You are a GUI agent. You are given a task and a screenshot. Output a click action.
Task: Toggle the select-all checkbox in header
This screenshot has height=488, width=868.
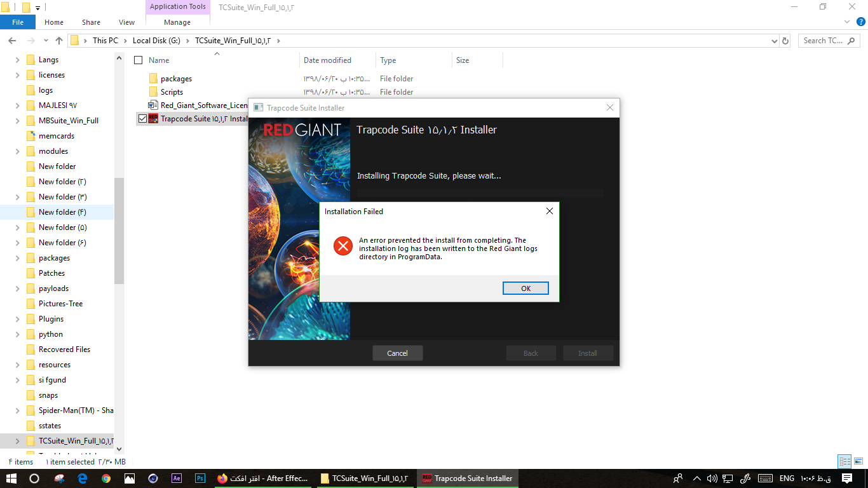pyautogui.click(x=139, y=60)
